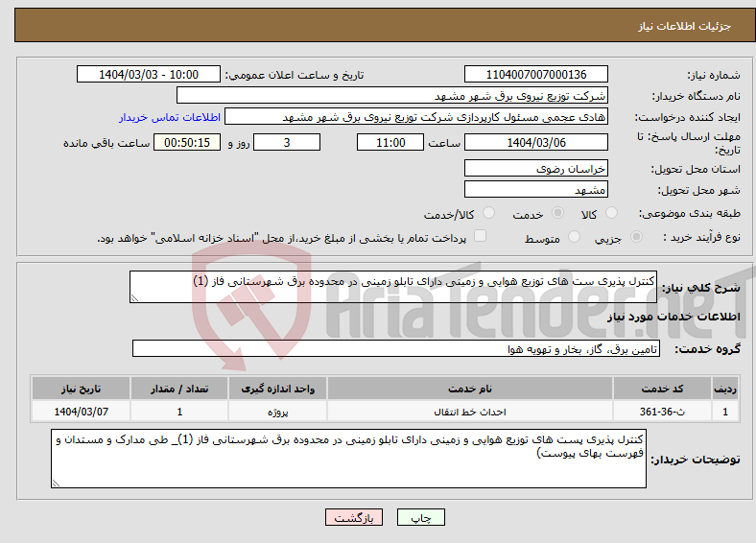The image size is (756, 543).
Task: Click the service group field تامین برق، گاز
Action: coord(396,348)
